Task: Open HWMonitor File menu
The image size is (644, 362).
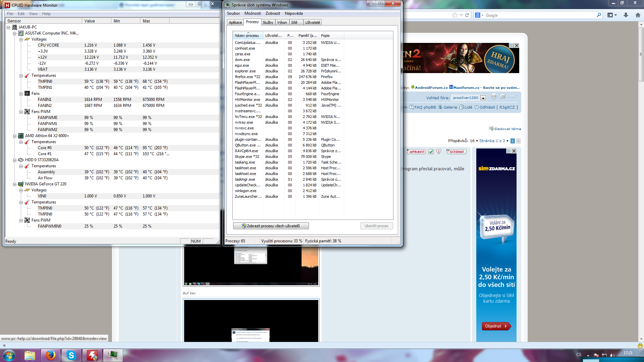Action: [x=10, y=14]
